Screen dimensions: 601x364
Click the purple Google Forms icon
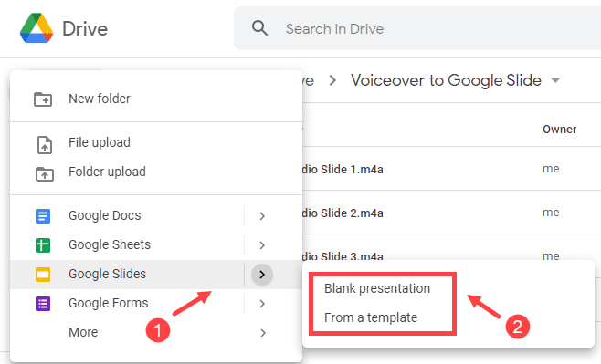tap(43, 304)
